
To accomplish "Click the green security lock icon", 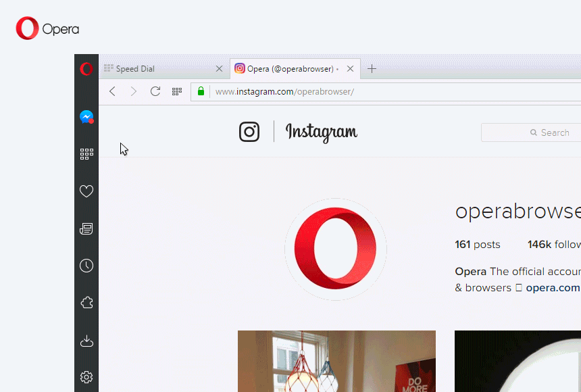I will [x=201, y=91].
